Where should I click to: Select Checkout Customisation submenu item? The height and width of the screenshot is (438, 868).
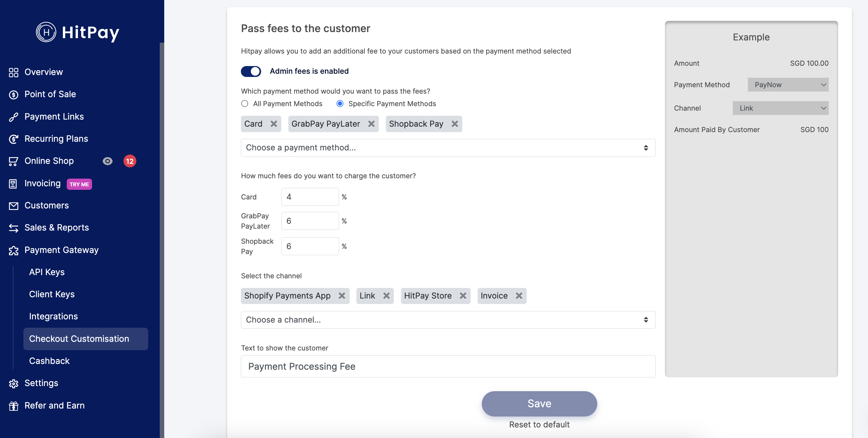[x=86, y=339]
